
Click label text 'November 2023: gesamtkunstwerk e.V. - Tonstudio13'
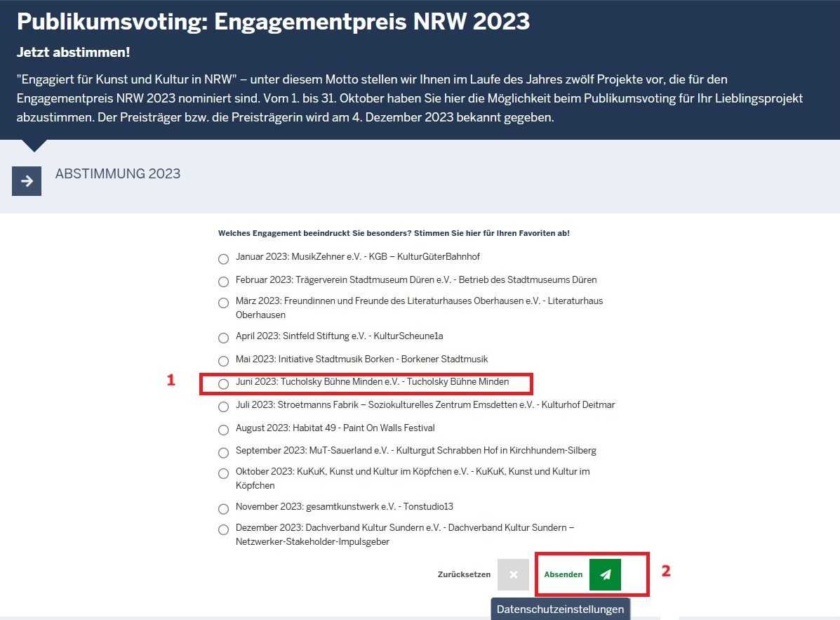click(345, 506)
